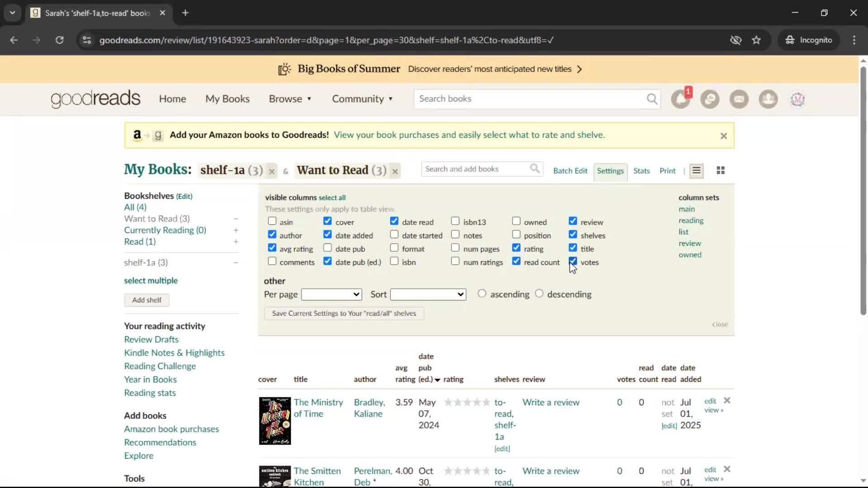The image size is (868, 488).
Task: Switch to cover grid view icon
Action: pos(721,171)
